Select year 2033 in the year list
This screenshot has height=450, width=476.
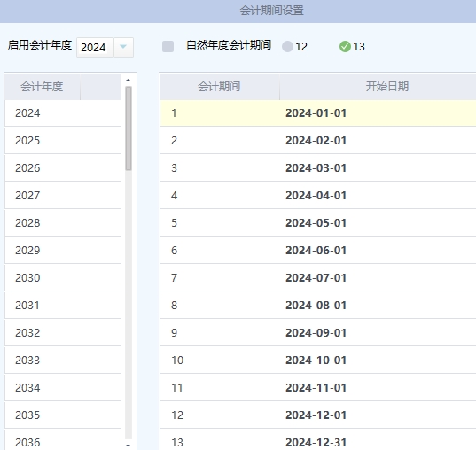(x=63, y=361)
